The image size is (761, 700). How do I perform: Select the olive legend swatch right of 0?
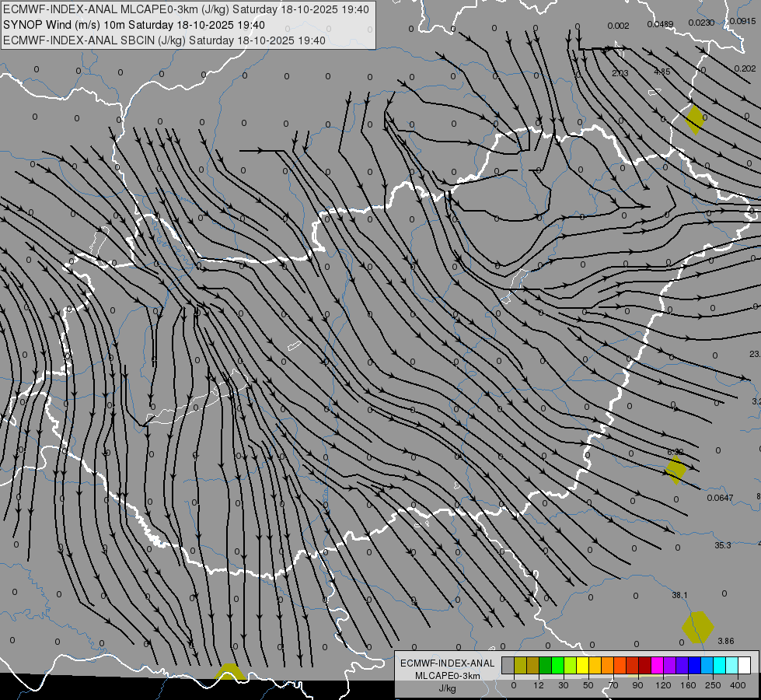[520, 665]
